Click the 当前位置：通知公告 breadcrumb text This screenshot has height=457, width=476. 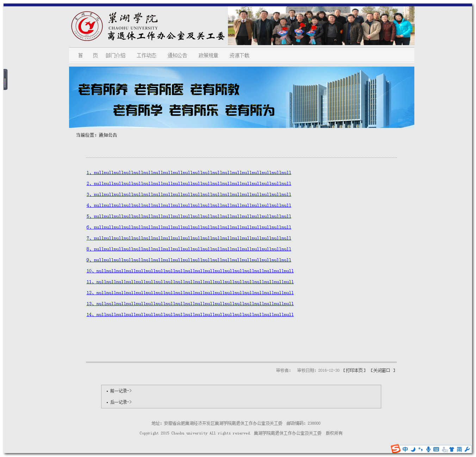click(97, 135)
